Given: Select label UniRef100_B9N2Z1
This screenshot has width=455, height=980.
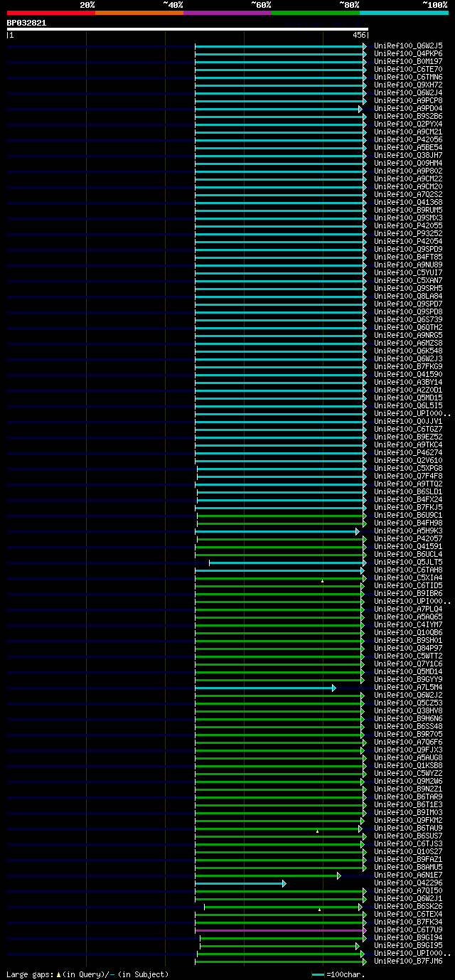Looking at the screenshot, I should click(x=408, y=789).
